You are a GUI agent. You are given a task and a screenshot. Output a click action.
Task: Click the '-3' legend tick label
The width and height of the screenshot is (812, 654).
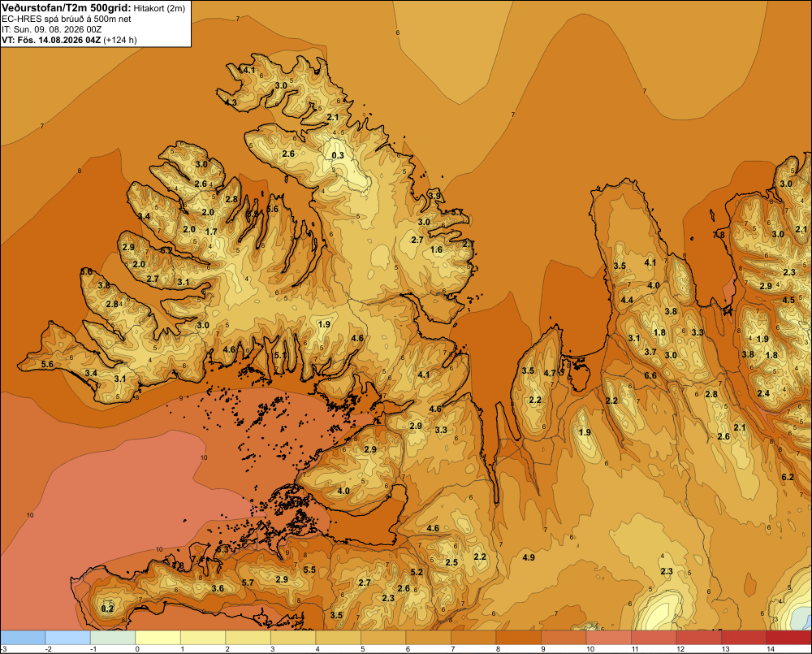(x=3, y=649)
